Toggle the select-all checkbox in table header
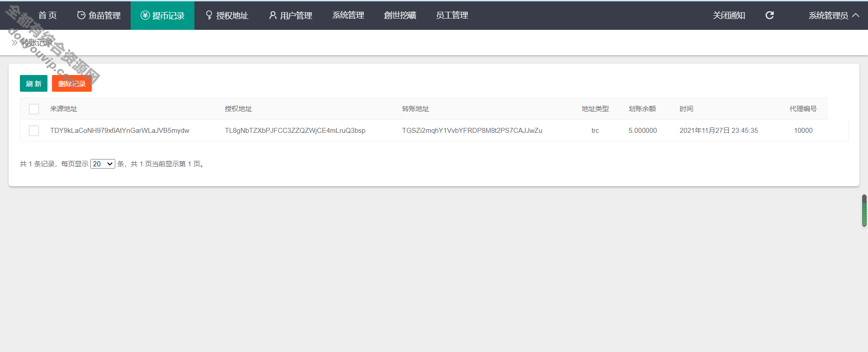 tap(34, 109)
